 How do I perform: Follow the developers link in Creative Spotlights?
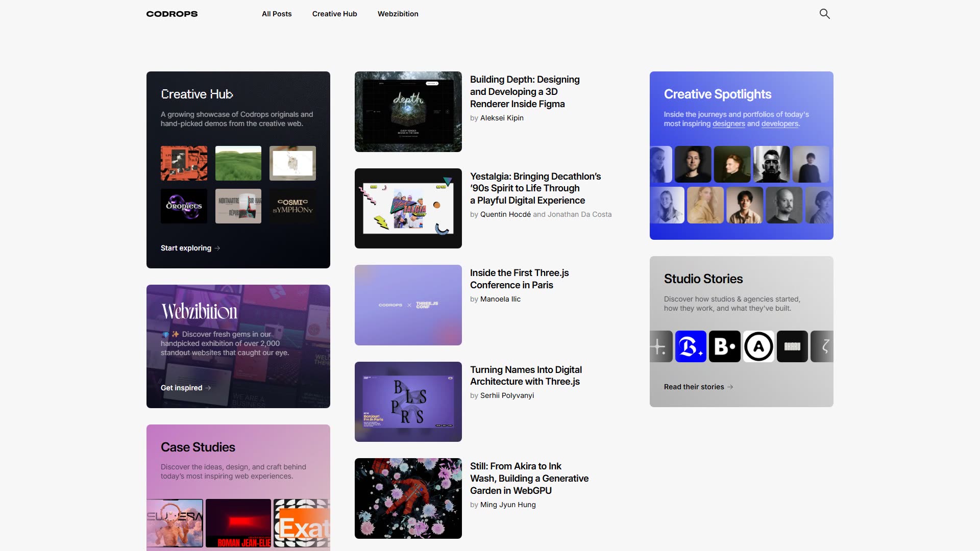(780, 123)
